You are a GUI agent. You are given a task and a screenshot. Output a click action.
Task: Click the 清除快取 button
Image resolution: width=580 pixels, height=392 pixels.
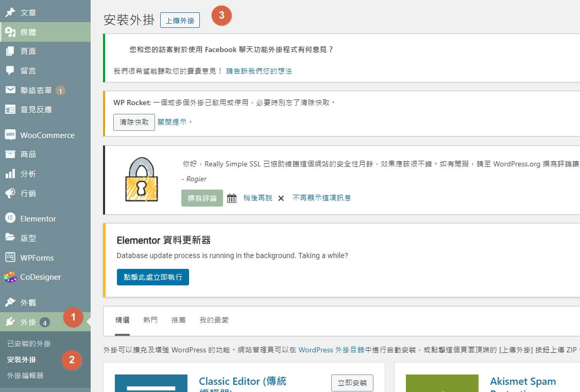(134, 122)
